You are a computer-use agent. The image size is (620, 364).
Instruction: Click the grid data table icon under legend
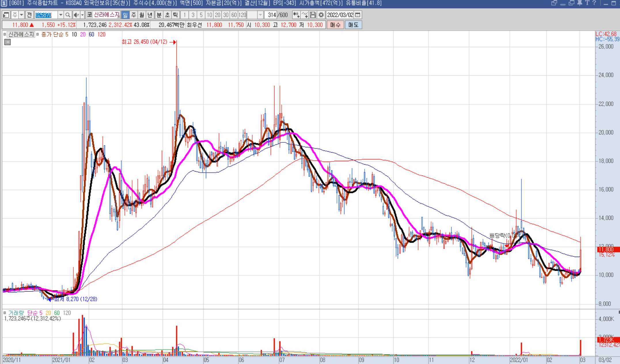7,42
